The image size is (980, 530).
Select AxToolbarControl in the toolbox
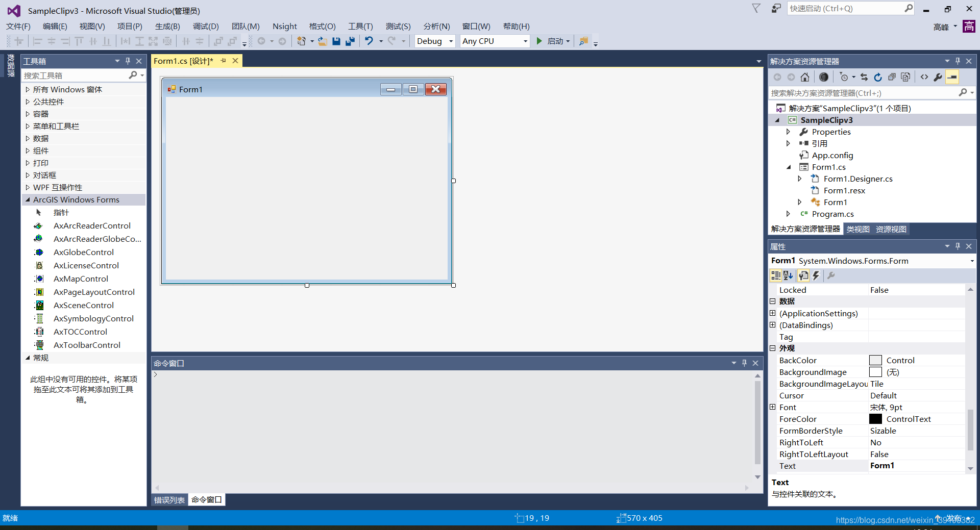point(87,345)
